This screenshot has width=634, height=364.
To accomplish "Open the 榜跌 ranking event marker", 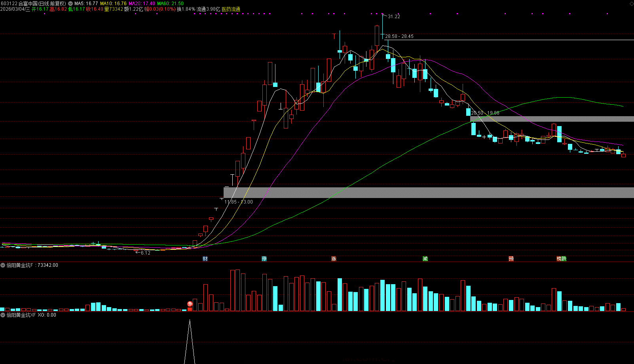I will [x=561, y=259].
